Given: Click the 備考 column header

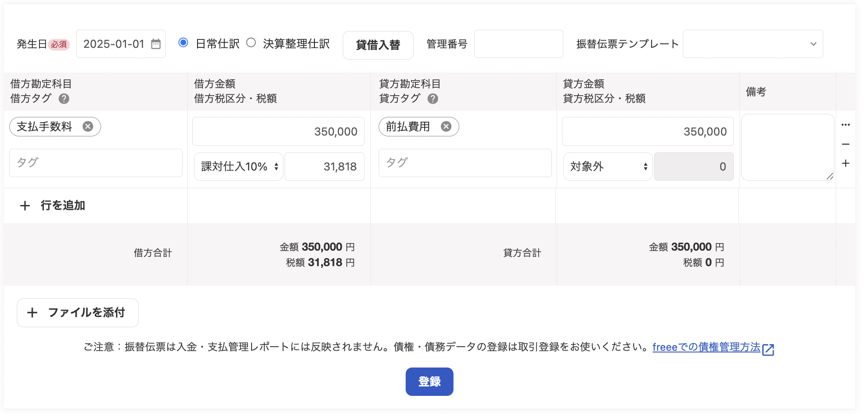Looking at the screenshot, I should coord(756,92).
